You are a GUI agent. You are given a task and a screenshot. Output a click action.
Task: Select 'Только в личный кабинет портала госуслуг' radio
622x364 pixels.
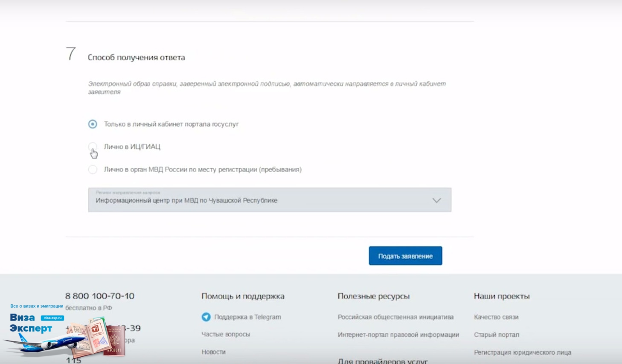(x=93, y=124)
